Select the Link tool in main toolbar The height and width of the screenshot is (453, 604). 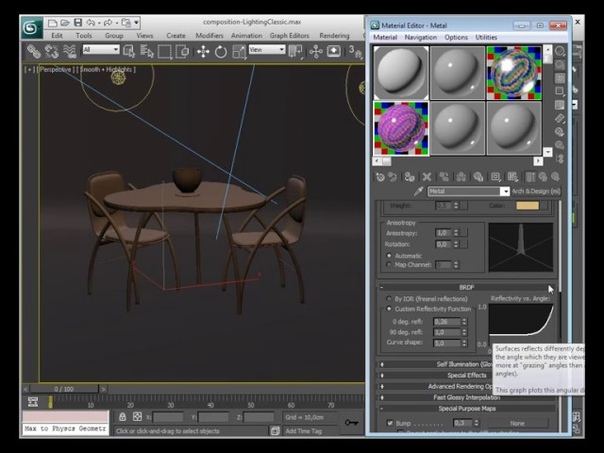(x=34, y=51)
